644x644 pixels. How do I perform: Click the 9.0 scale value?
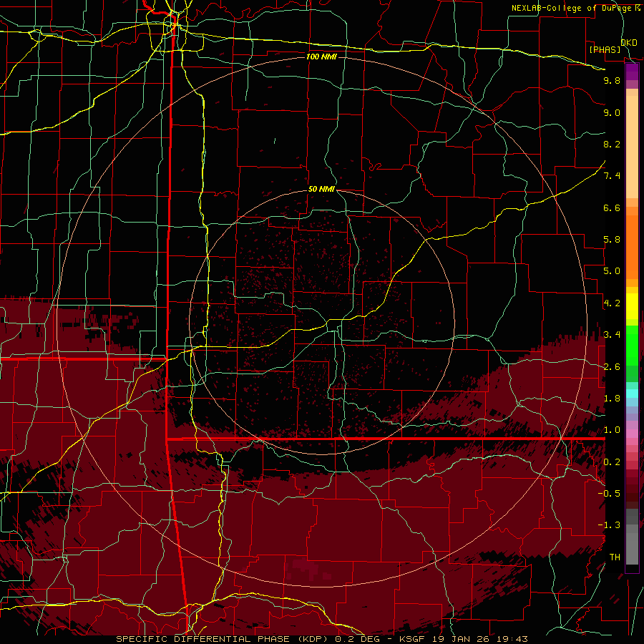[612, 112]
